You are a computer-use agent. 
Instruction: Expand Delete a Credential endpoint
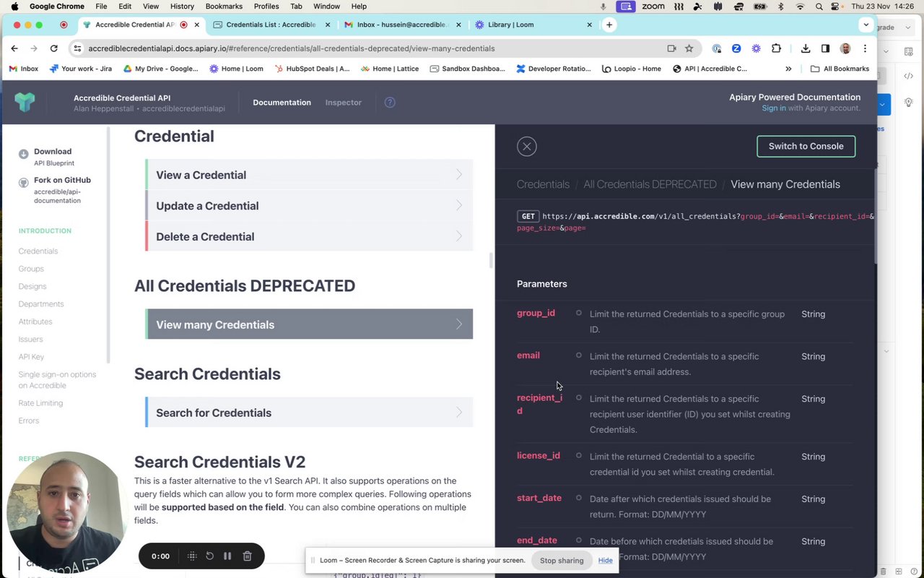pos(309,237)
